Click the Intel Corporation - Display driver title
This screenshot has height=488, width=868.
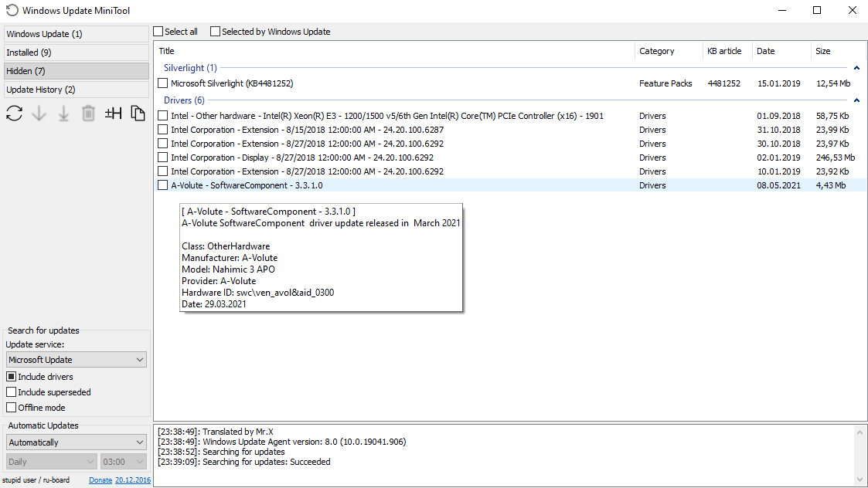pyautogui.click(x=302, y=158)
